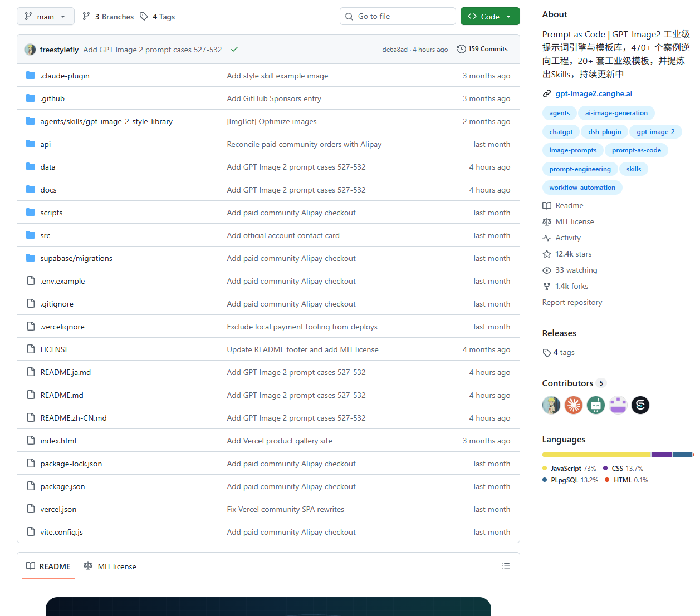Image resolution: width=700 pixels, height=616 pixels.
Task: Open the MIT license link in About
Action: pos(569,221)
